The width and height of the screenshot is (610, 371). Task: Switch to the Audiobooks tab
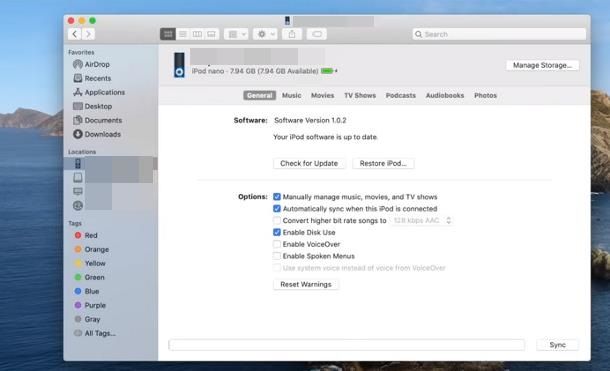click(x=445, y=95)
